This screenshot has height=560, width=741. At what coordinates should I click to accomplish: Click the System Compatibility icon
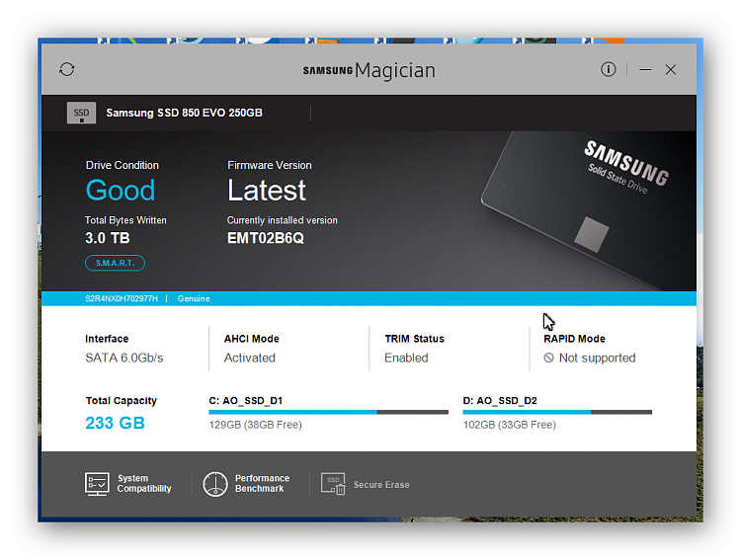coord(97,484)
